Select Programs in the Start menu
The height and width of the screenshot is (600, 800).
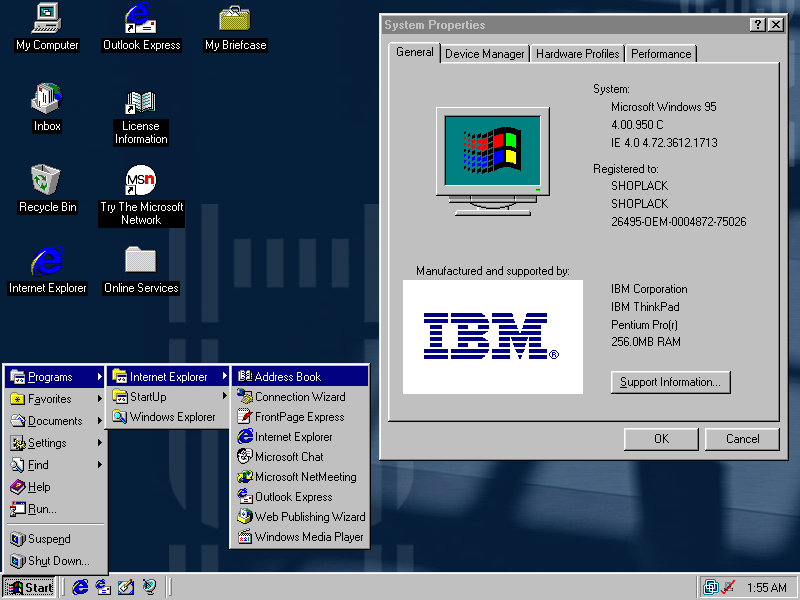56,377
